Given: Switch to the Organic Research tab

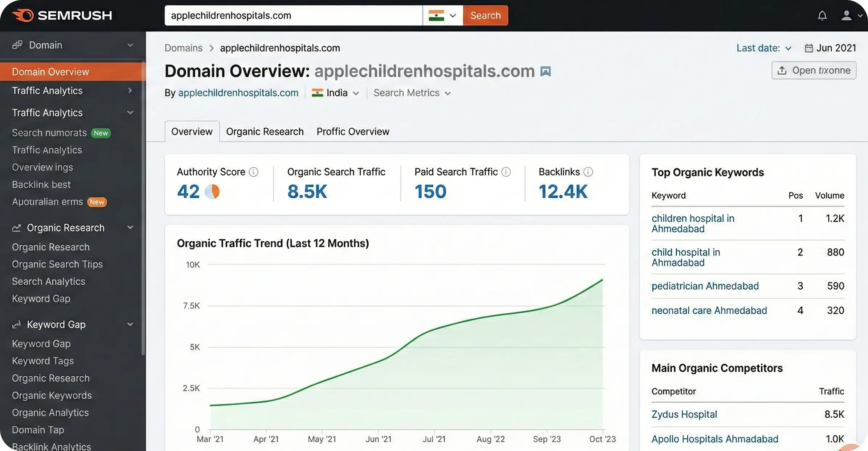Looking at the screenshot, I should 265,132.
